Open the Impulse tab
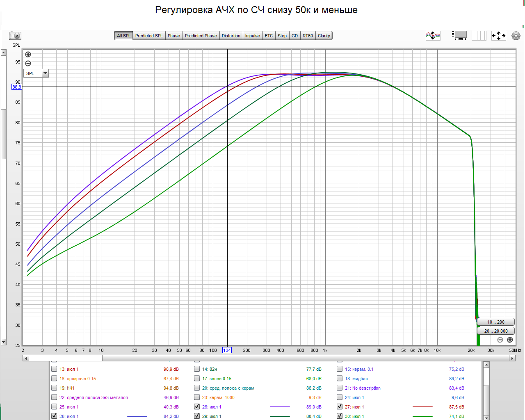 click(253, 36)
